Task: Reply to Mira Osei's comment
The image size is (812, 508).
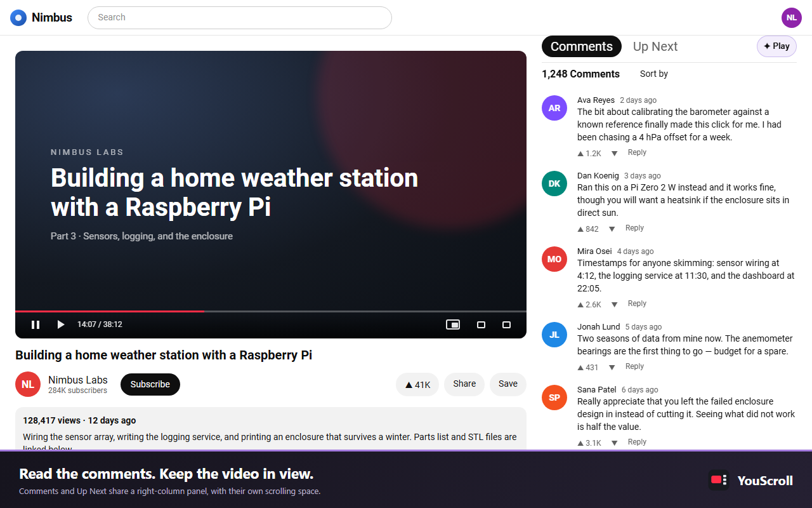Action: (637, 304)
